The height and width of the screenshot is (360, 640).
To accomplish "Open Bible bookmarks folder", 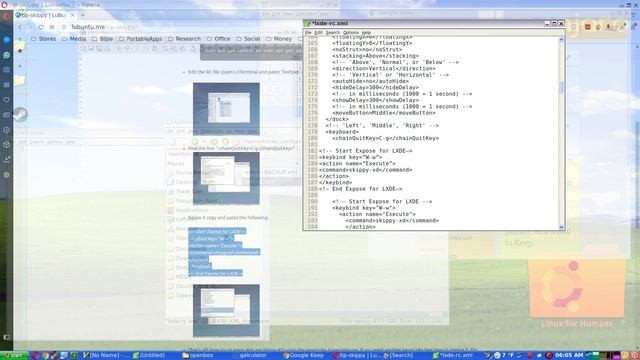I will click(x=102, y=39).
